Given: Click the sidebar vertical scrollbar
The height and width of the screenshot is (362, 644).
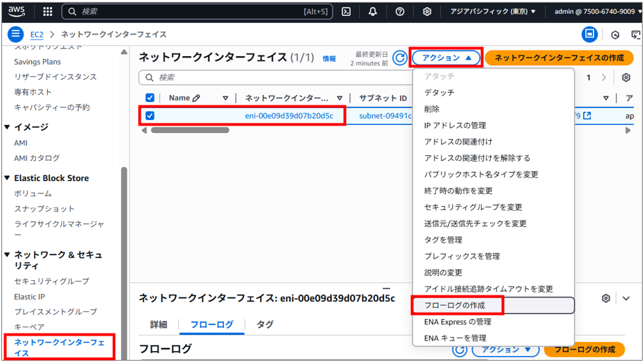Looking at the screenshot, I should (x=124, y=263).
